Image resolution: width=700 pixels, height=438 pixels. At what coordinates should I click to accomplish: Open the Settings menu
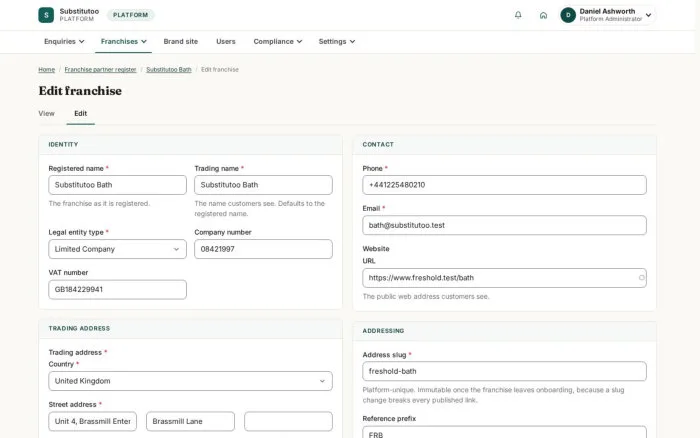pos(337,42)
